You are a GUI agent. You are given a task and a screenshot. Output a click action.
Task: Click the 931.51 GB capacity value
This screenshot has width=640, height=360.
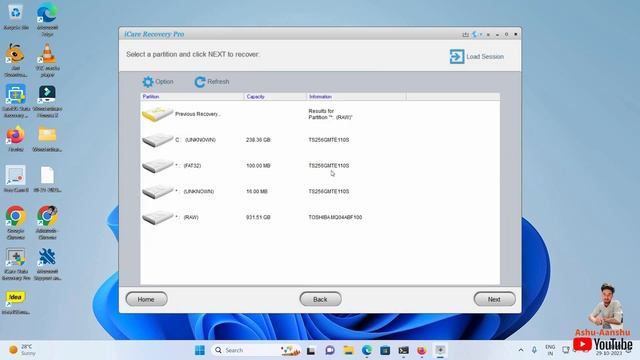(258, 218)
